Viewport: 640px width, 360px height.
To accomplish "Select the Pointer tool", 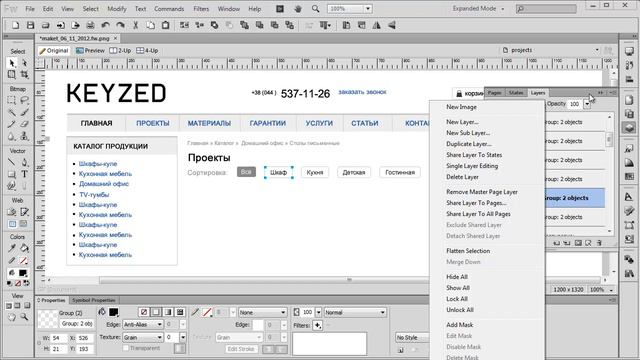I will tap(11, 63).
